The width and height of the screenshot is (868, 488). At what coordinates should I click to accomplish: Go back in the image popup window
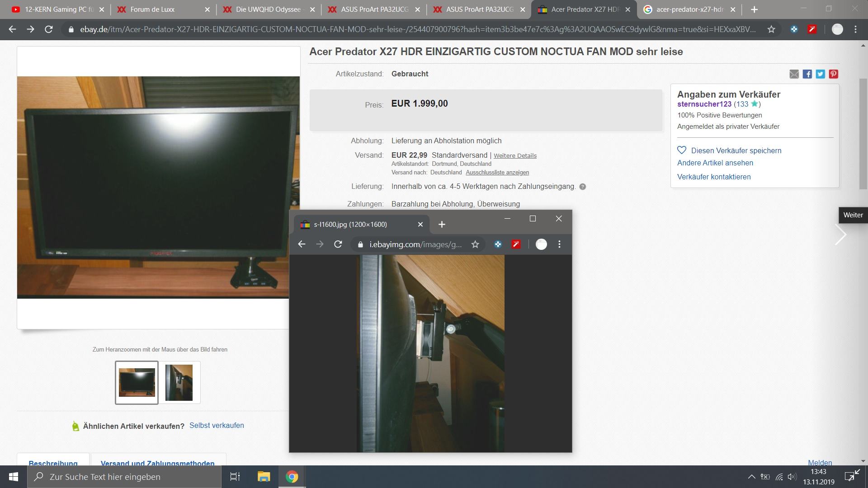302,244
